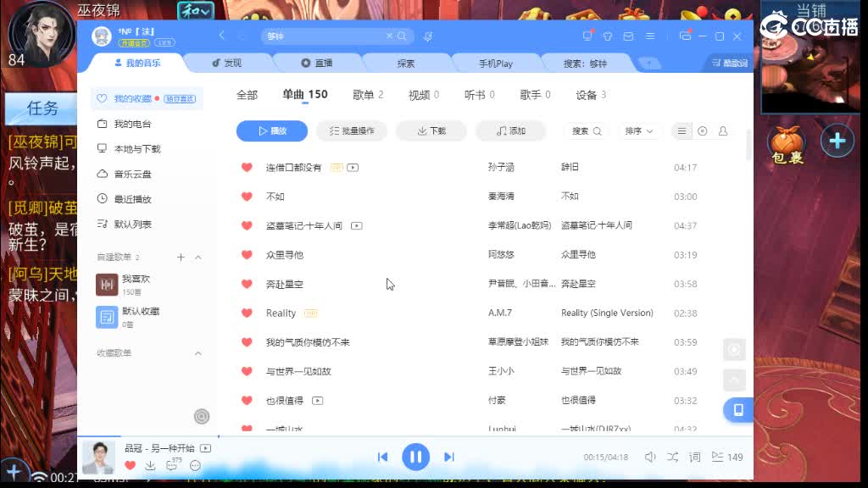Open the 手机Play tab
Screen dimensions: 868x488
point(495,63)
